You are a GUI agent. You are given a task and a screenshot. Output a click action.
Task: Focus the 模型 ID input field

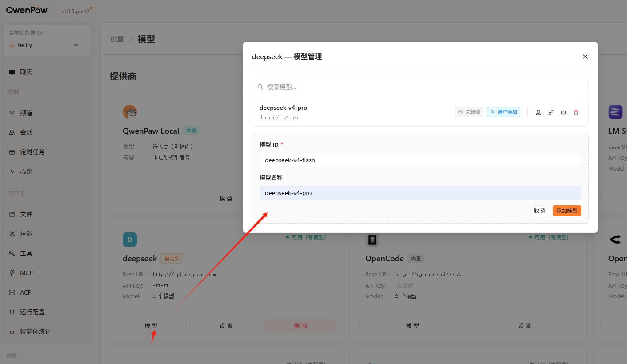point(420,160)
